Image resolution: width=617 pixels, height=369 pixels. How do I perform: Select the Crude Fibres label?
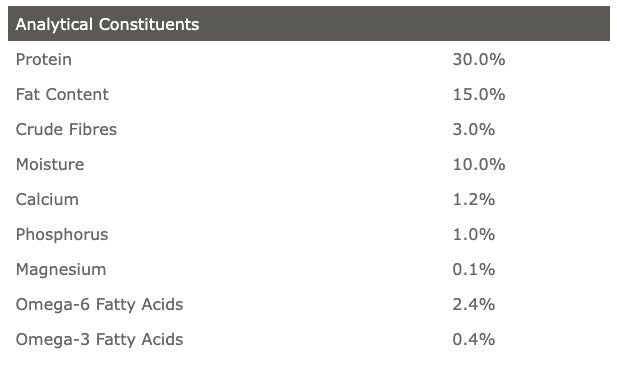[66, 129]
